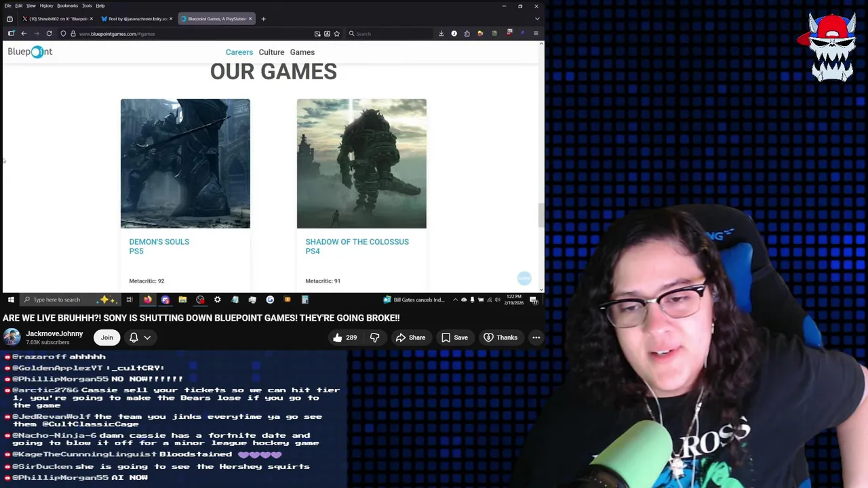Close the Bluepoint Games tab
This screenshot has width=868, height=488.
coord(250,19)
